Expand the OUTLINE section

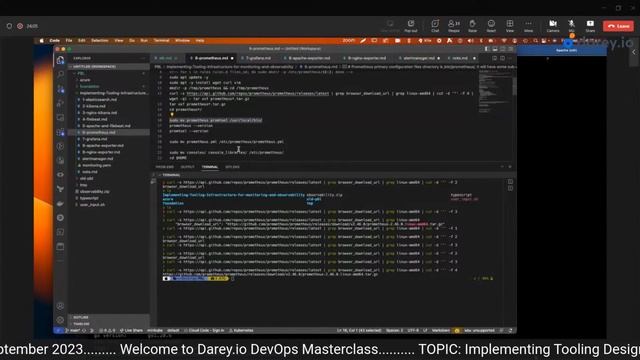pos(109,317)
